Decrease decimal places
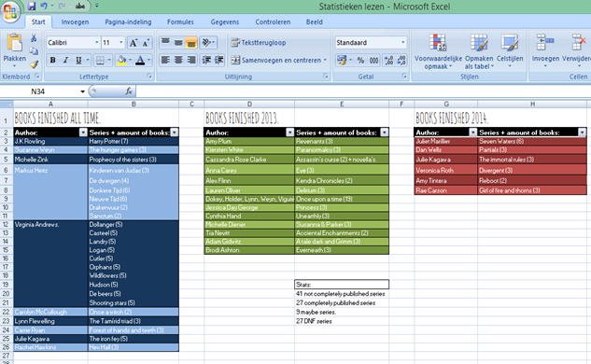This screenshot has width=591, height=364. tap(401, 61)
